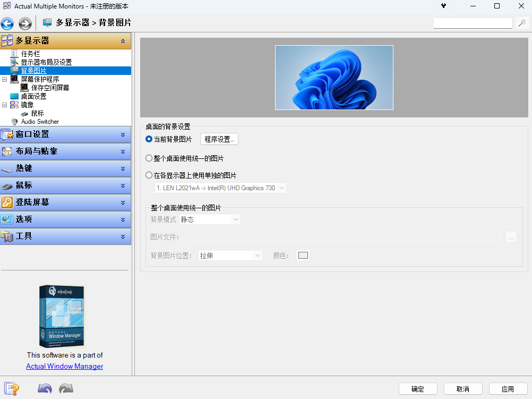532x399 pixels.
Task: Open the 显示器布局及设置 page
Action: click(46, 62)
